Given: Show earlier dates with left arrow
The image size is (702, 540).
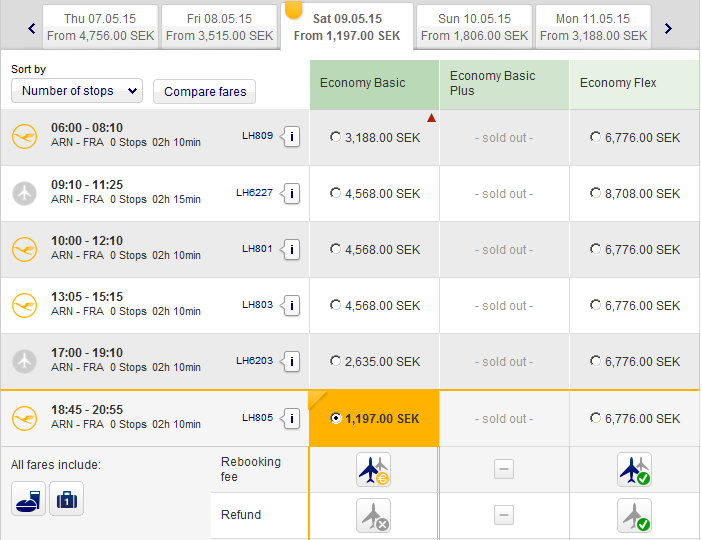Looking at the screenshot, I should (32, 28).
